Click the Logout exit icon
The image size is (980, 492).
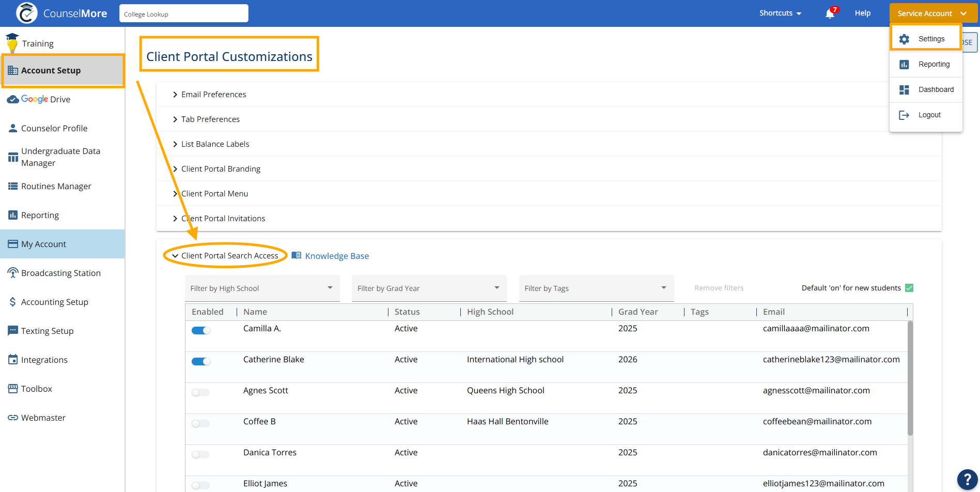pos(904,115)
